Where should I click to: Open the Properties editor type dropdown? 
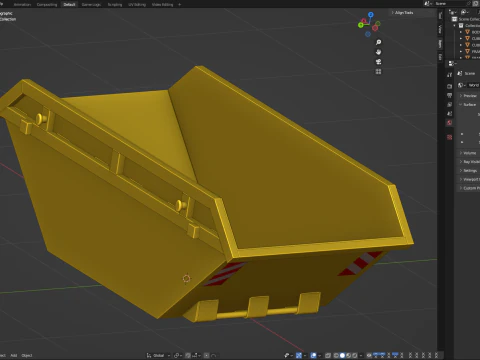click(452, 63)
